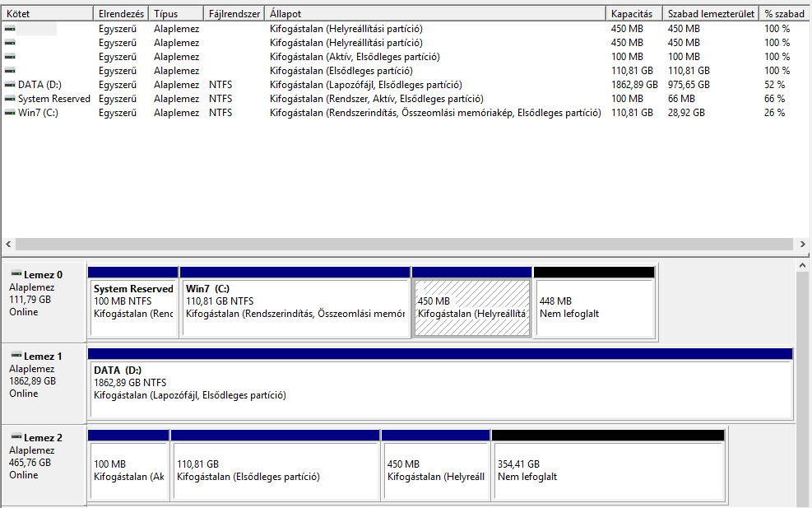Sort by the Típus column header

[x=176, y=14]
